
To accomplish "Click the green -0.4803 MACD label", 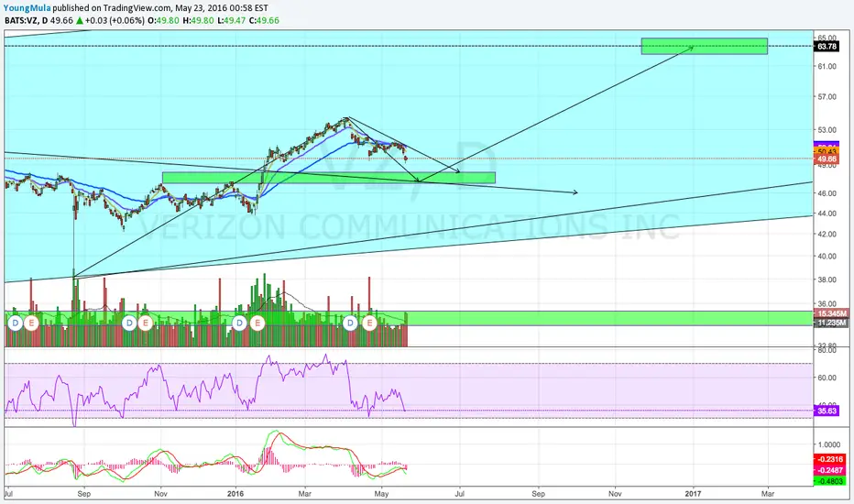I will (x=830, y=481).
